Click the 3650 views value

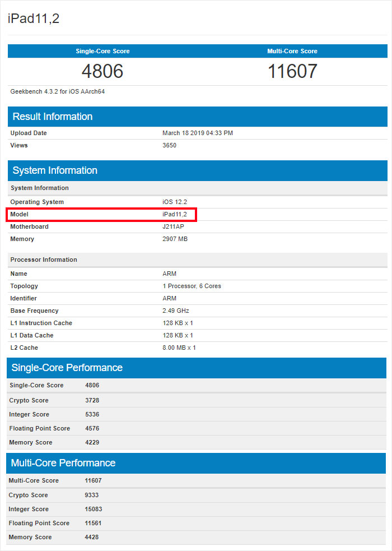click(x=169, y=145)
